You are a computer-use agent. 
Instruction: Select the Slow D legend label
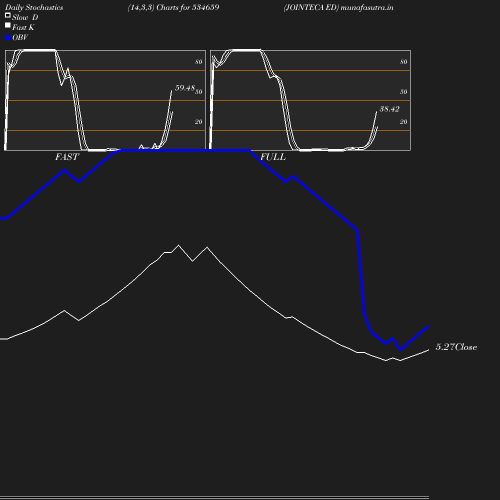(25, 17)
